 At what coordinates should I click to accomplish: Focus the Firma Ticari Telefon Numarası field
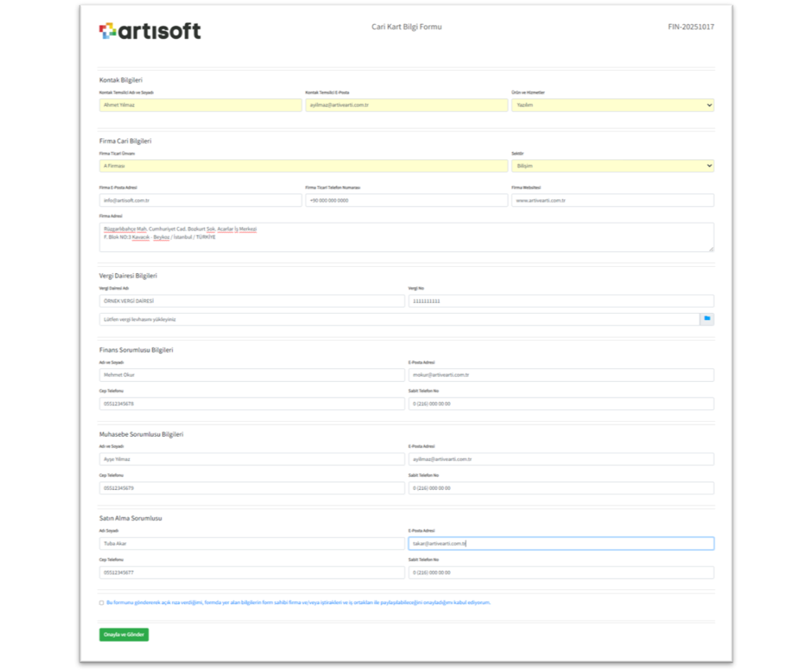point(406,201)
